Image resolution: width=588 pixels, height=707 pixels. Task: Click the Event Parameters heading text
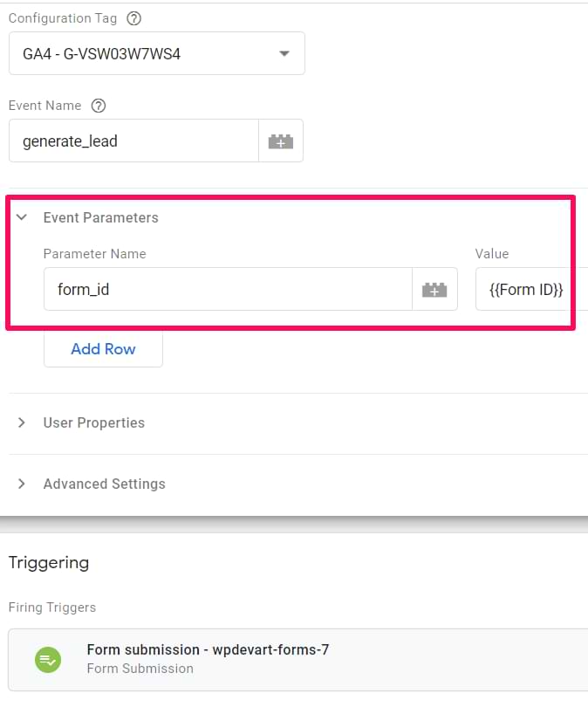pos(100,217)
